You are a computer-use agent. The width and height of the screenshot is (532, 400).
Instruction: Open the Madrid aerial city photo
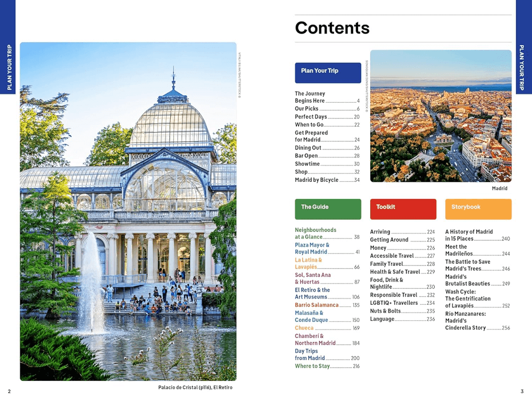[x=440, y=116]
